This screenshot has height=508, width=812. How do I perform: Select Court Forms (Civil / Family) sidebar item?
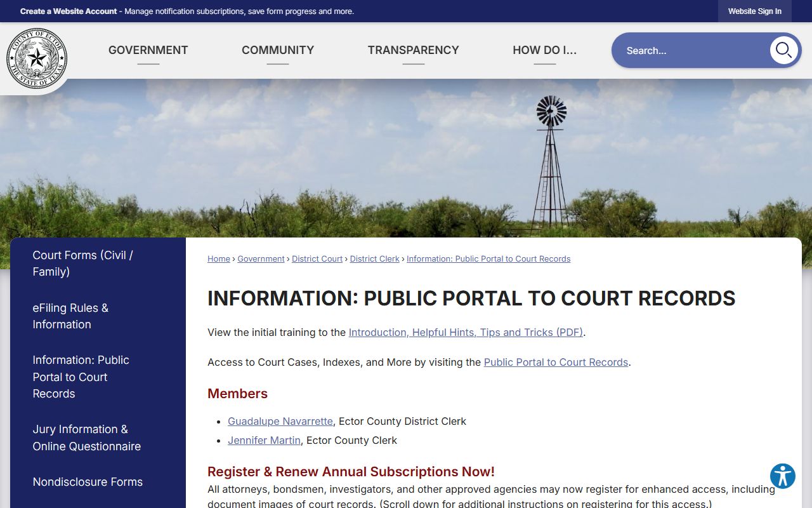(x=98, y=264)
